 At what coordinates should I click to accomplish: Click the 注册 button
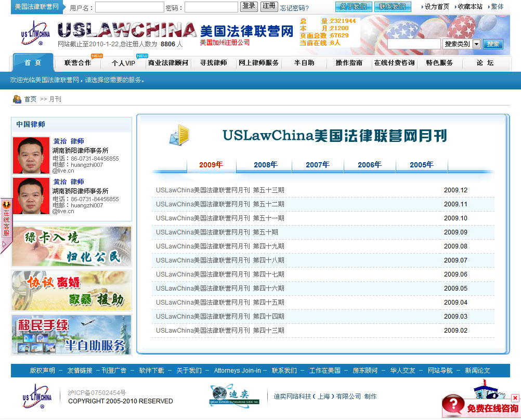269,6
